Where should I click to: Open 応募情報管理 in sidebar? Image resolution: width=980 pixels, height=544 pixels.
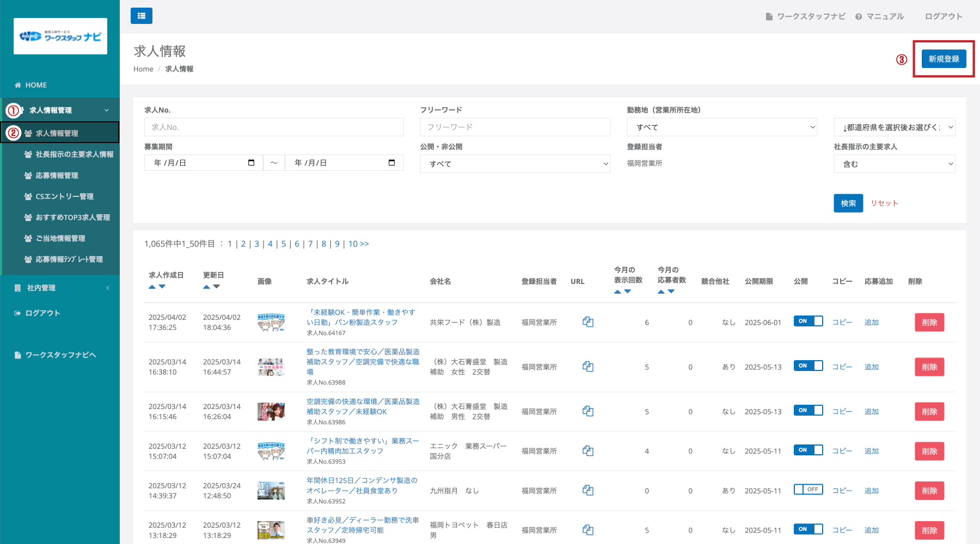click(57, 176)
